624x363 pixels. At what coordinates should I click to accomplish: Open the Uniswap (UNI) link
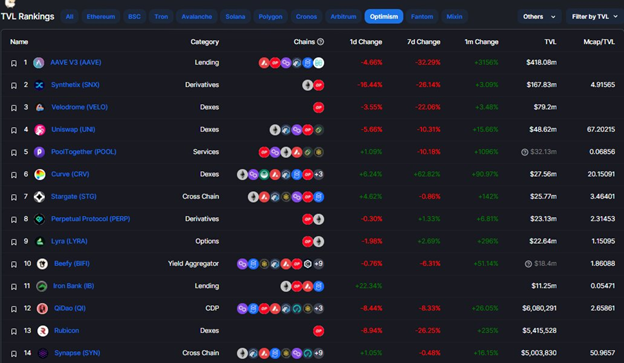(73, 129)
